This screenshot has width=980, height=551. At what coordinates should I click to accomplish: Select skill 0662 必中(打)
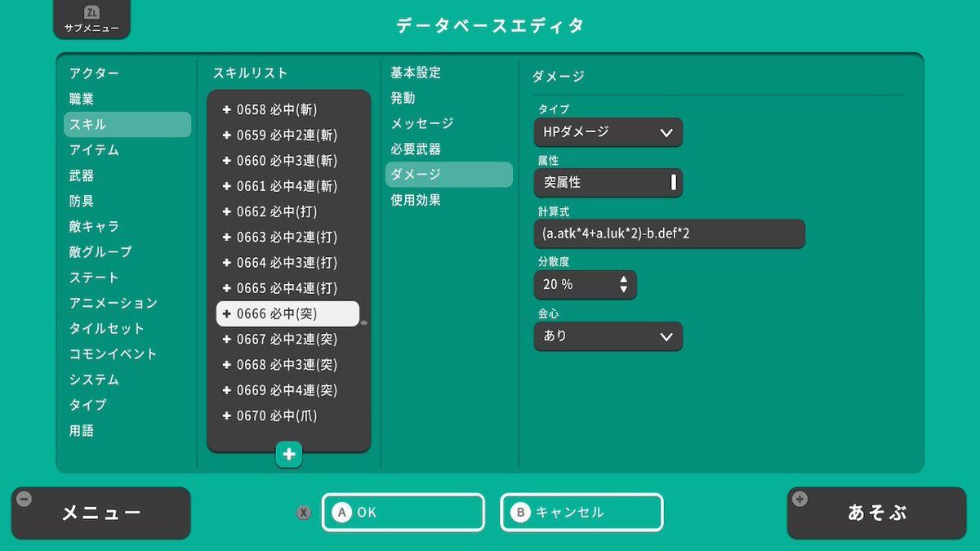(x=287, y=211)
